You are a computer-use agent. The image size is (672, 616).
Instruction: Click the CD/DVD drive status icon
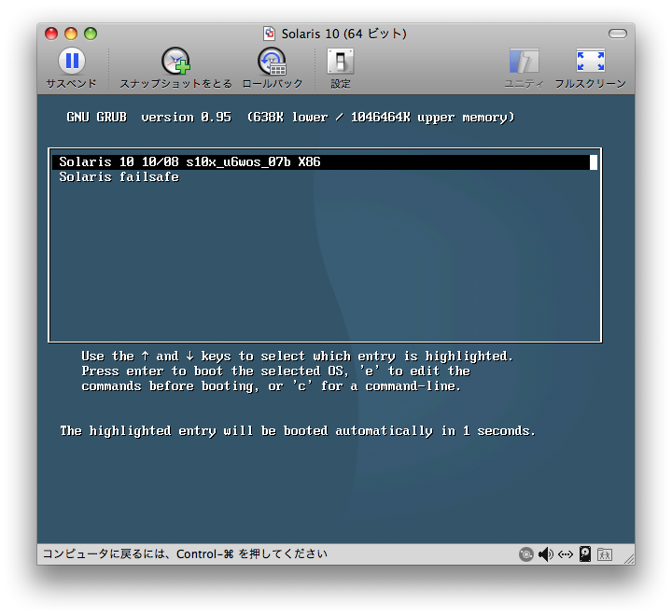[x=526, y=554]
